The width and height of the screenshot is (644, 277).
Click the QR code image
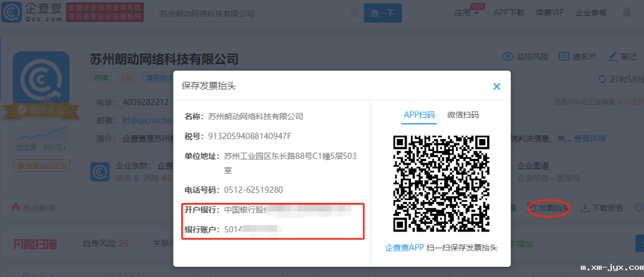pyautogui.click(x=441, y=183)
